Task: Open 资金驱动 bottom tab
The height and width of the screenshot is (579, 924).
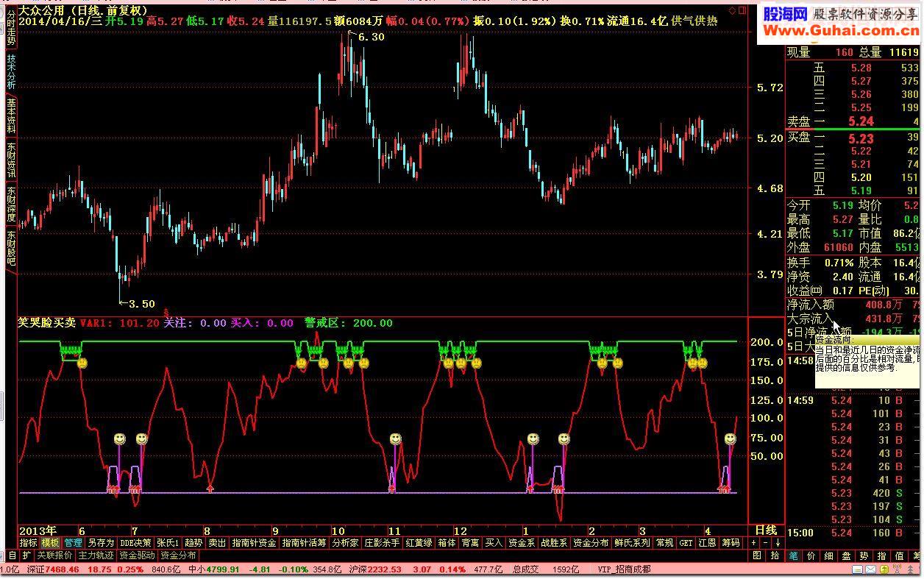Action: pyautogui.click(x=138, y=555)
